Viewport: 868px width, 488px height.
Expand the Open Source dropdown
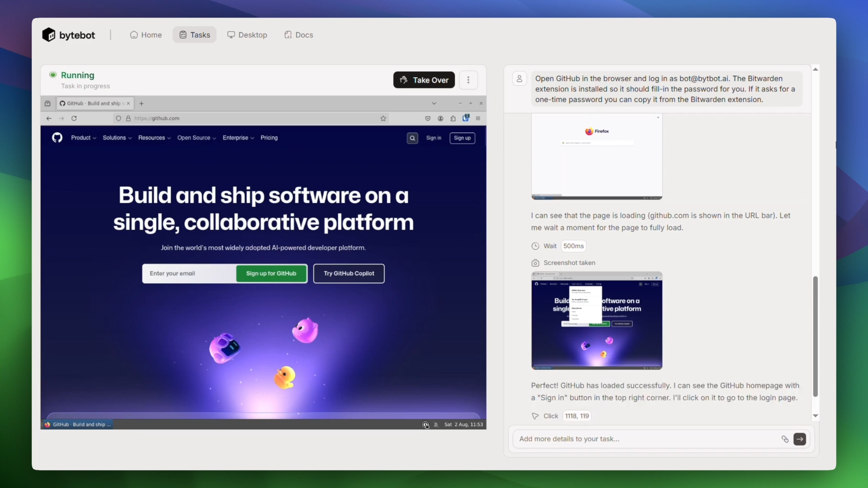[x=197, y=138]
